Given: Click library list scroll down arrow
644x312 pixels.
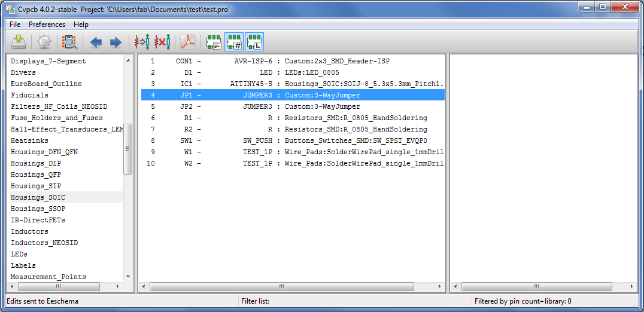Looking at the screenshot, I should click(127, 277).
